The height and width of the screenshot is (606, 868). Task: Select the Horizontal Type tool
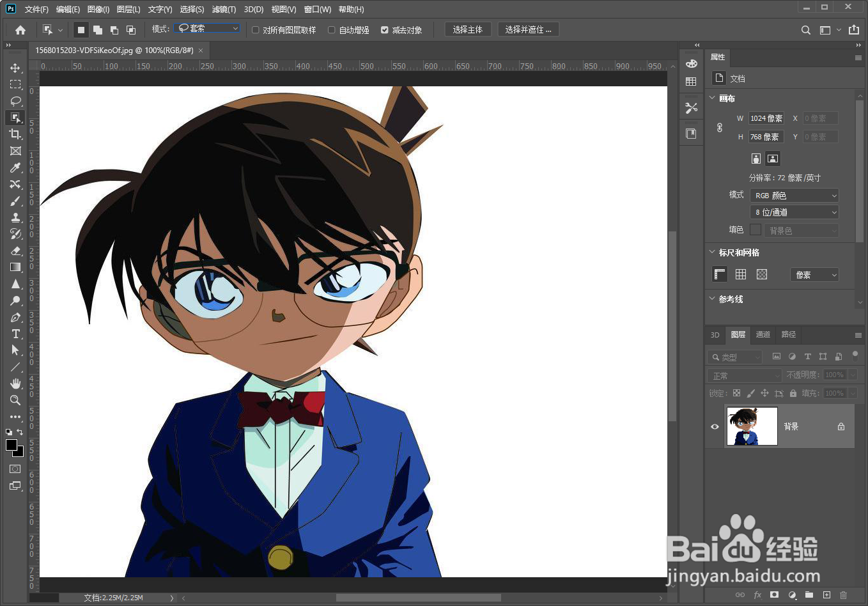(15, 334)
